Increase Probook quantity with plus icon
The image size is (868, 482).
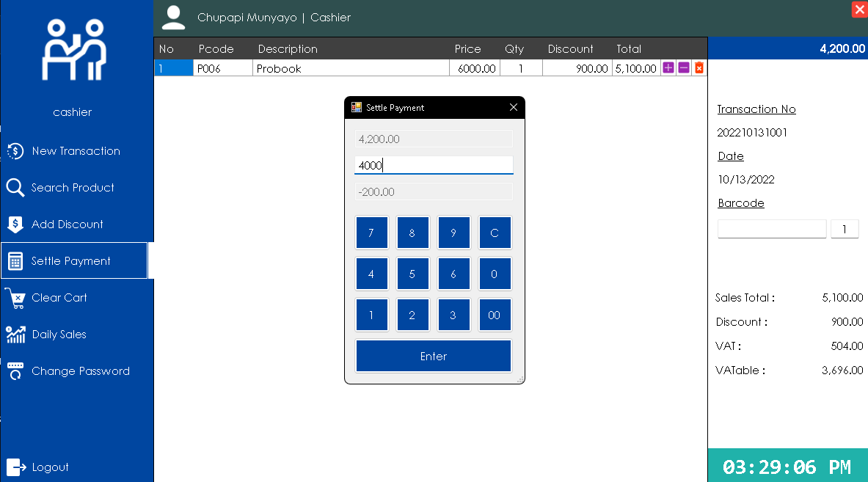click(x=668, y=68)
